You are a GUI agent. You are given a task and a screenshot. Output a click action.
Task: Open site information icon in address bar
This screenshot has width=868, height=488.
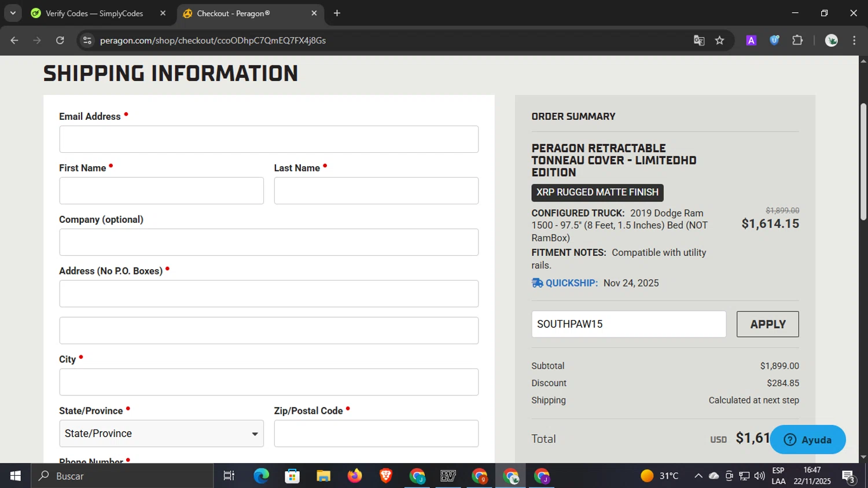87,41
